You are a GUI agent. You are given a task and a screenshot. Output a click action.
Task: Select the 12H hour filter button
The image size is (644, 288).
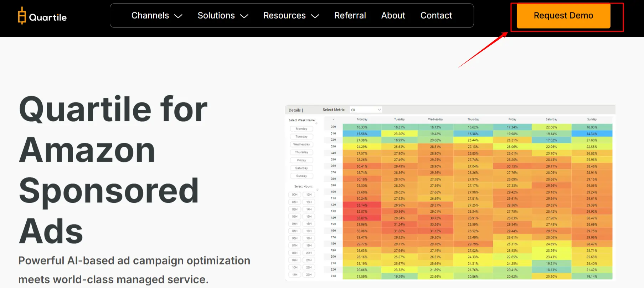(309, 195)
